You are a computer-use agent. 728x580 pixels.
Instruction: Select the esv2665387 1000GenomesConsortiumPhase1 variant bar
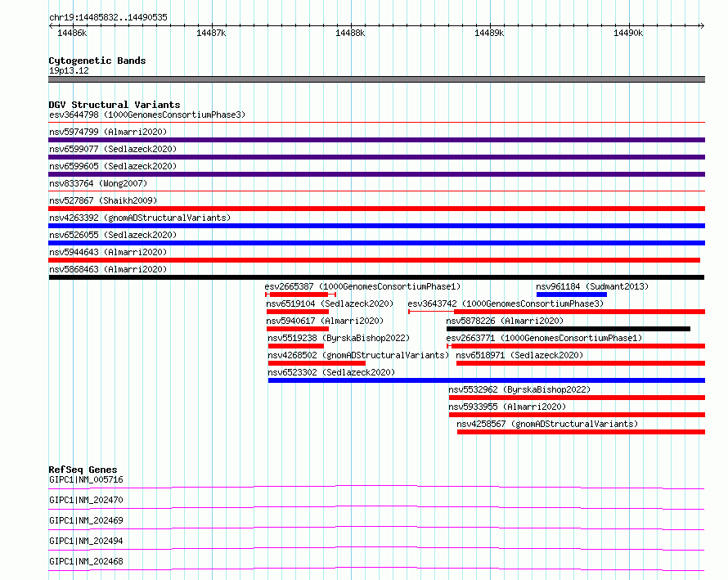point(300,294)
